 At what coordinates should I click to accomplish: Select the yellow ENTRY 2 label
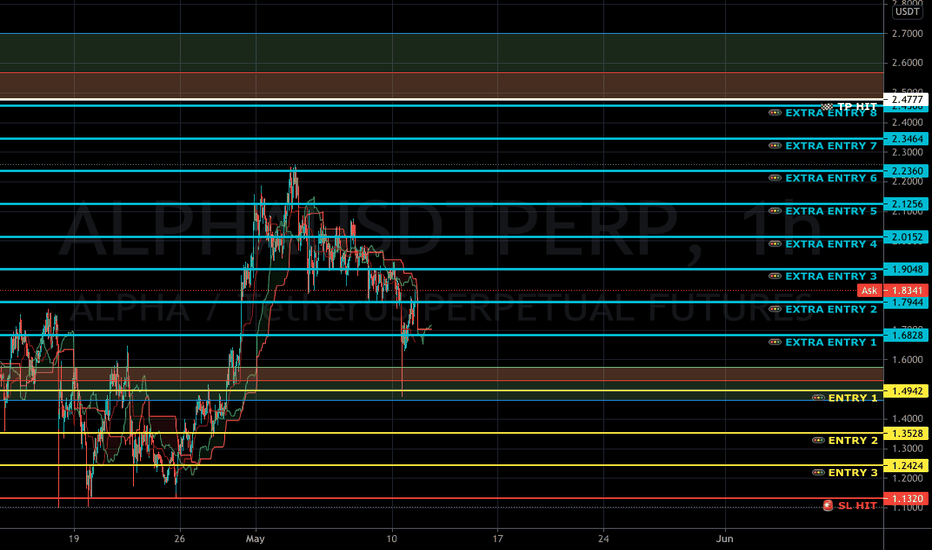coord(853,440)
